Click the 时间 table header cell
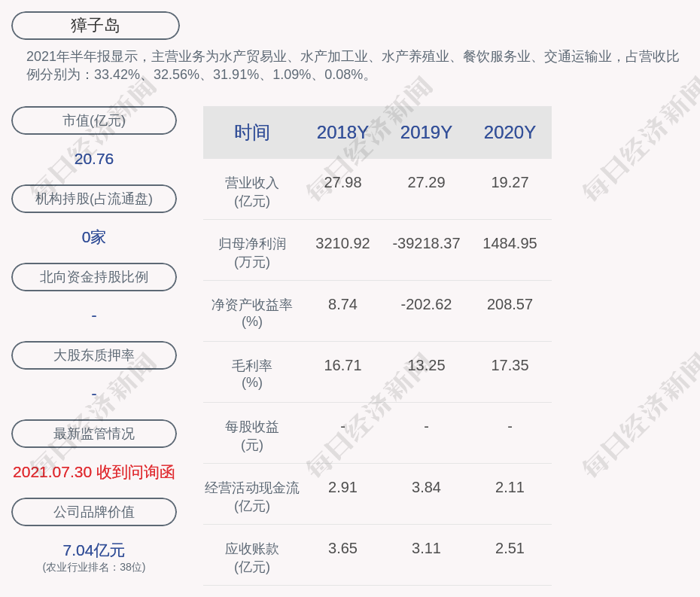Screen dimensions: 700x597 pyautogui.click(x=252, y=132)
